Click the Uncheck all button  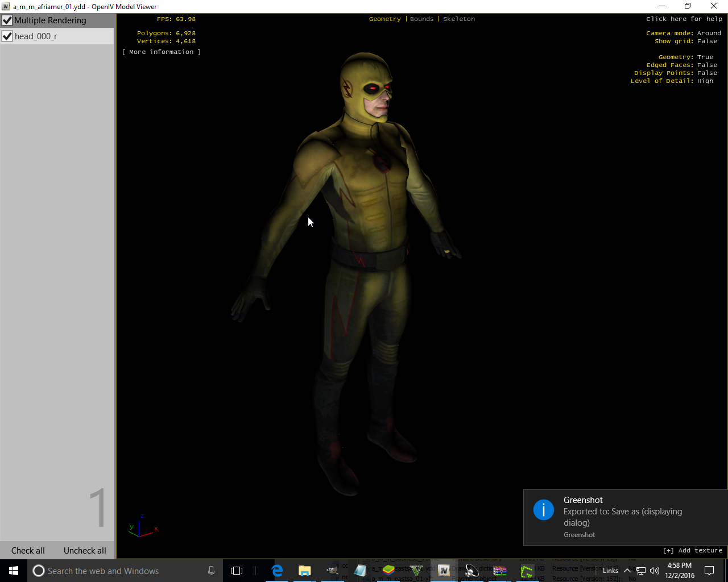point(85,551)
